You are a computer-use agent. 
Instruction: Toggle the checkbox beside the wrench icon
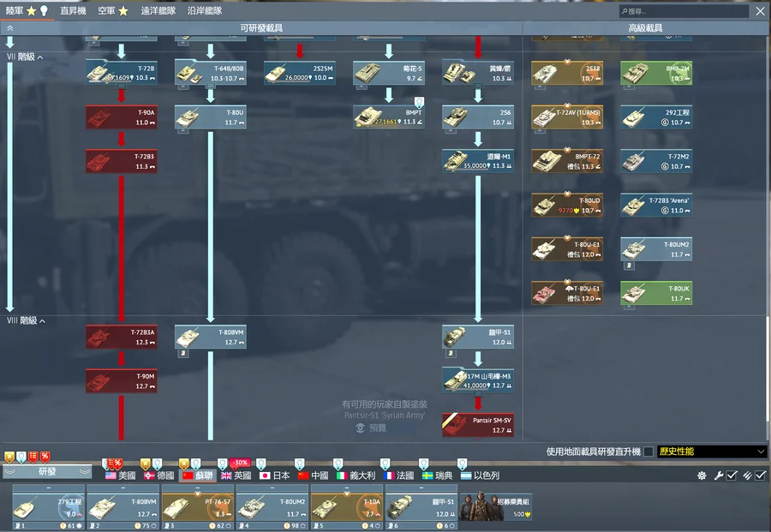732,475
